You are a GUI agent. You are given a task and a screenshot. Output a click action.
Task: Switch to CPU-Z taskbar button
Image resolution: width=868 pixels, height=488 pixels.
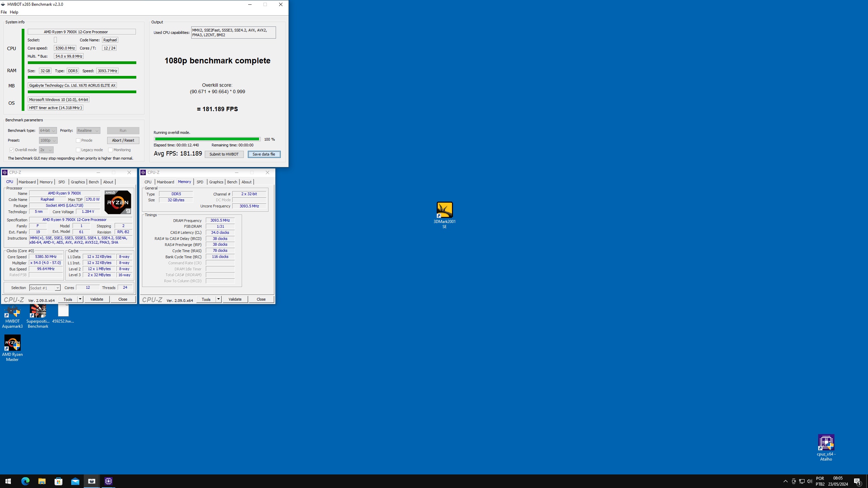tap(108, 481)
